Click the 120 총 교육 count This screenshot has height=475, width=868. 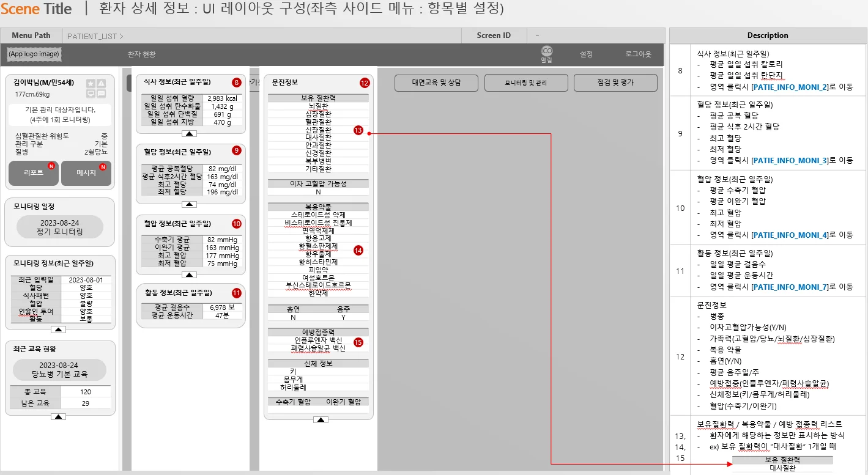tap(86, 392)
